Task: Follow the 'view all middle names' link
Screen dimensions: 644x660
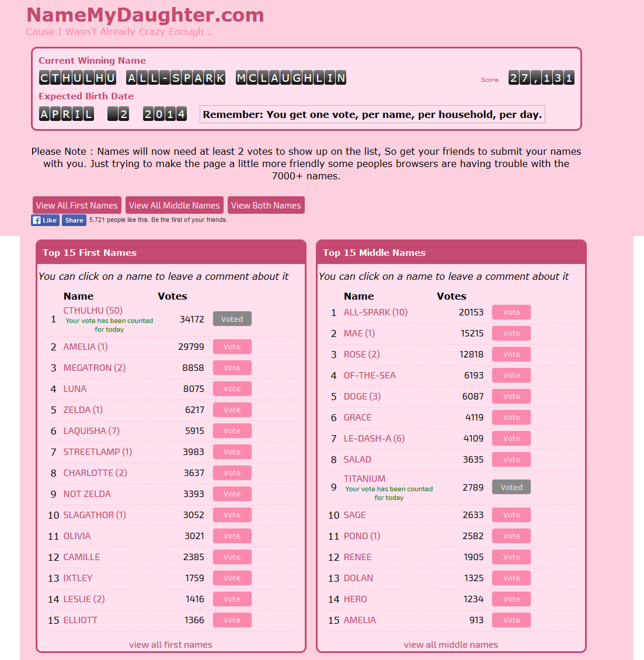Action: click(451, 645)
